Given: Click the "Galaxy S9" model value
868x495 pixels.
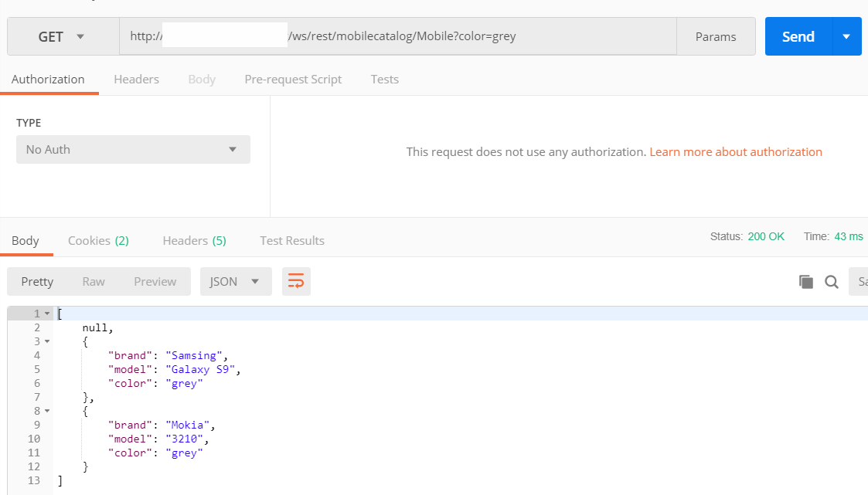Looking at the screenshot, I should [x=200, y=369].
